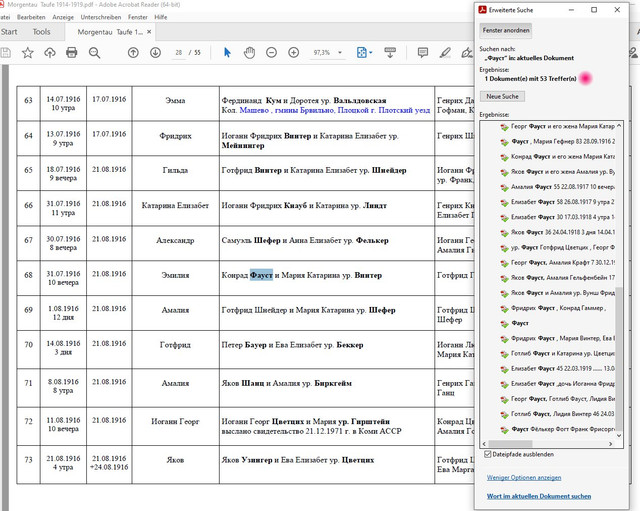The width and height of the screenshot is (640, 511).
Task: Minimize the Erweiterte Suche window
Action: click(571, 10)
